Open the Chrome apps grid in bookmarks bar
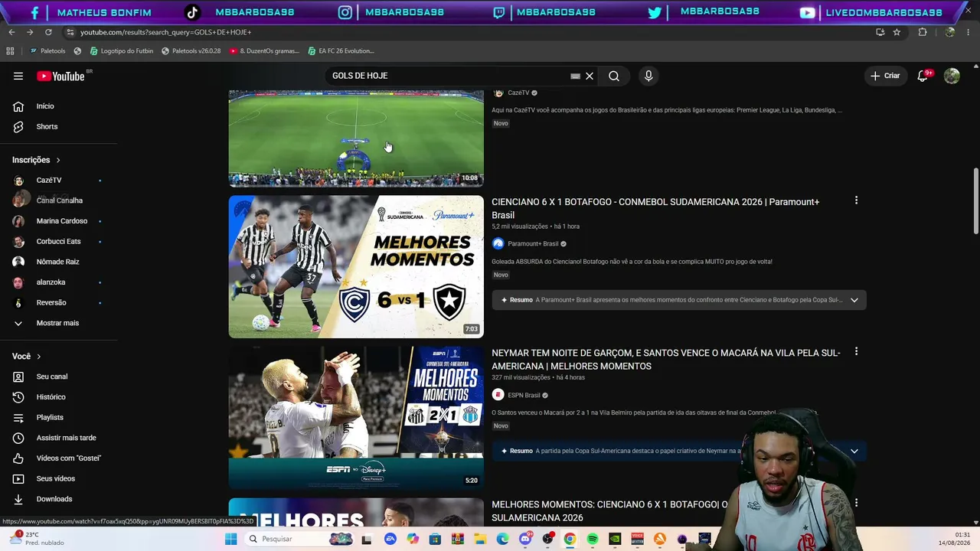 pos(10,51)
